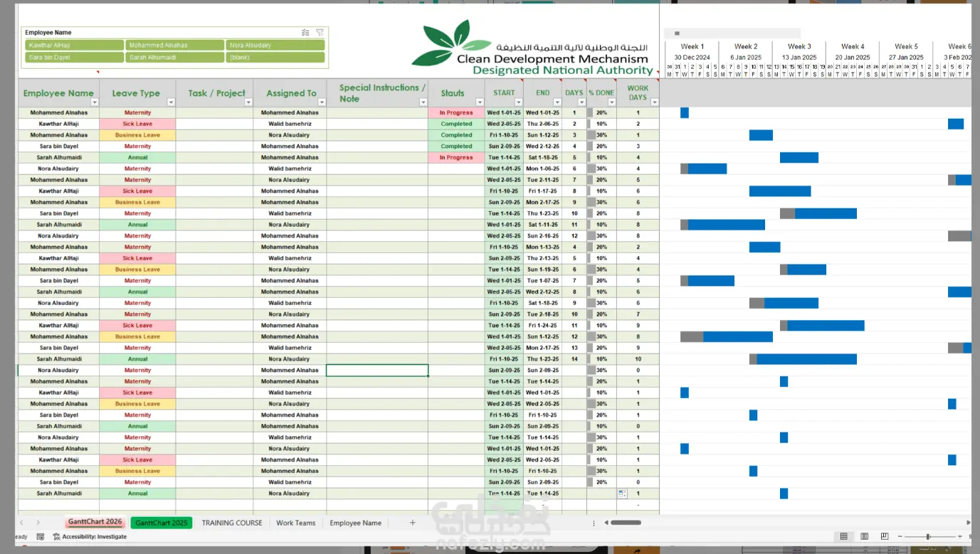Toggle Kawthar AlHaji slicer filter
The height and width of the screenshot is (554, 980).
click(x=75, y=46)
